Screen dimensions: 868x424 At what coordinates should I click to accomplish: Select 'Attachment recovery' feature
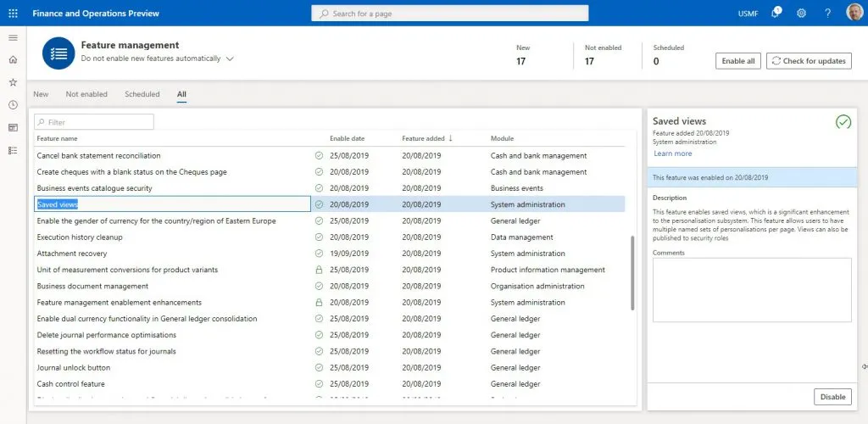pos(72,254)
